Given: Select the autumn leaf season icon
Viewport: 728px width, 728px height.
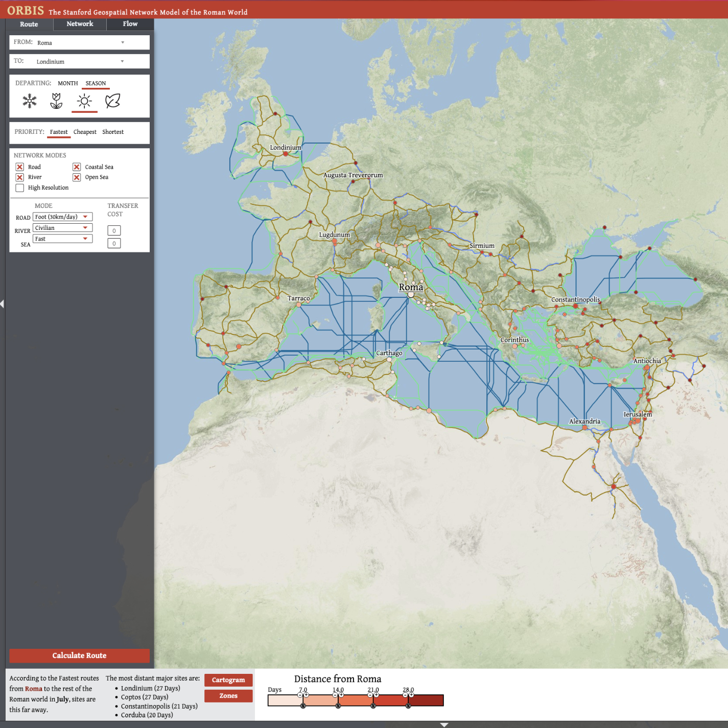Looking at the screenshot, I should [x=112, y=101].
